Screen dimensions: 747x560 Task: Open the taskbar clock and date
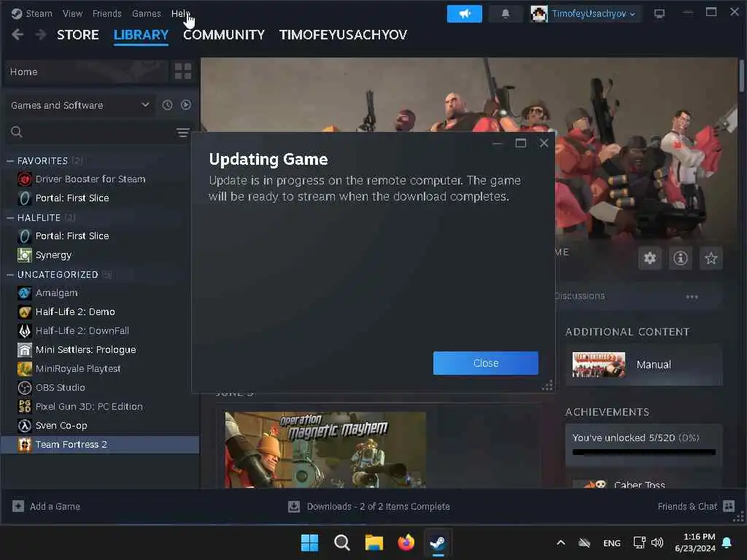pyautogui.click(x=695, y=542)
